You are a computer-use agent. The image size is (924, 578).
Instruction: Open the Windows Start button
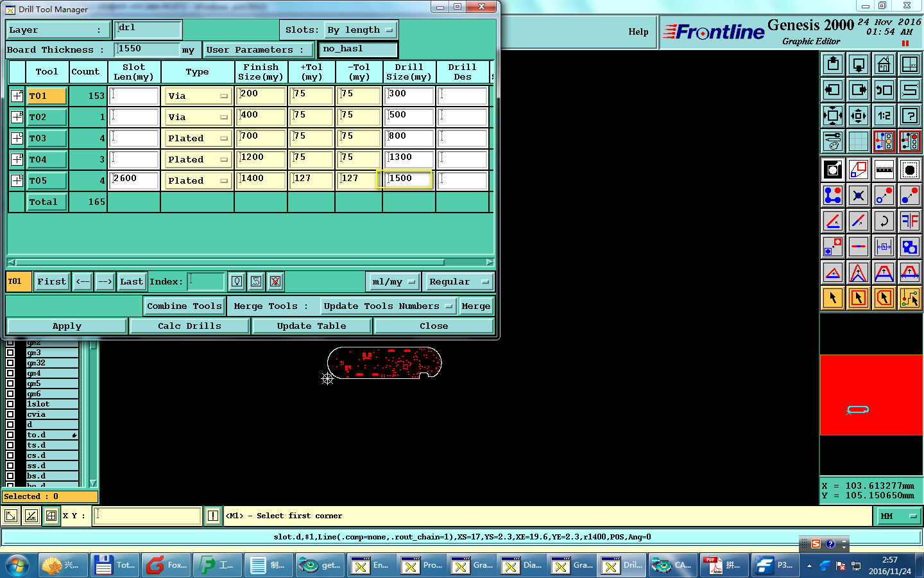(17, 565)
